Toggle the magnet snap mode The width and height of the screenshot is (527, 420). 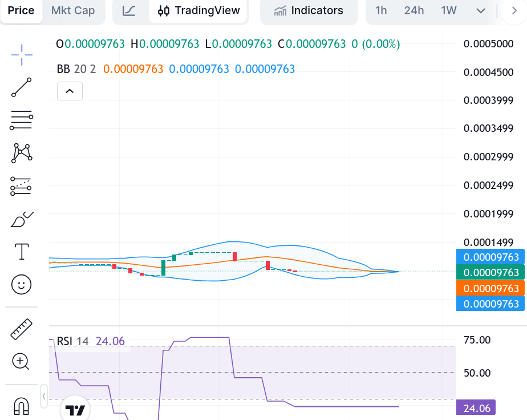(x=22, y=406)
